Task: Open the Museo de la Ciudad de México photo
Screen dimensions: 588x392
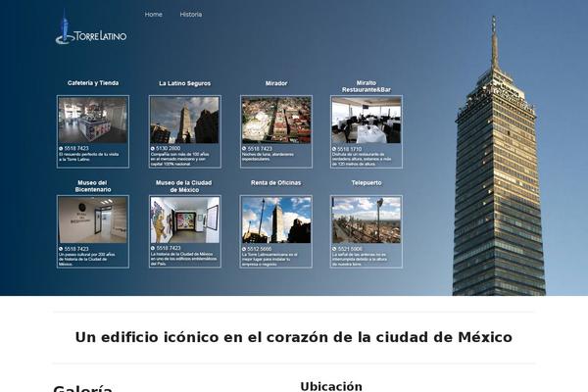Action: tap(185, 220)
